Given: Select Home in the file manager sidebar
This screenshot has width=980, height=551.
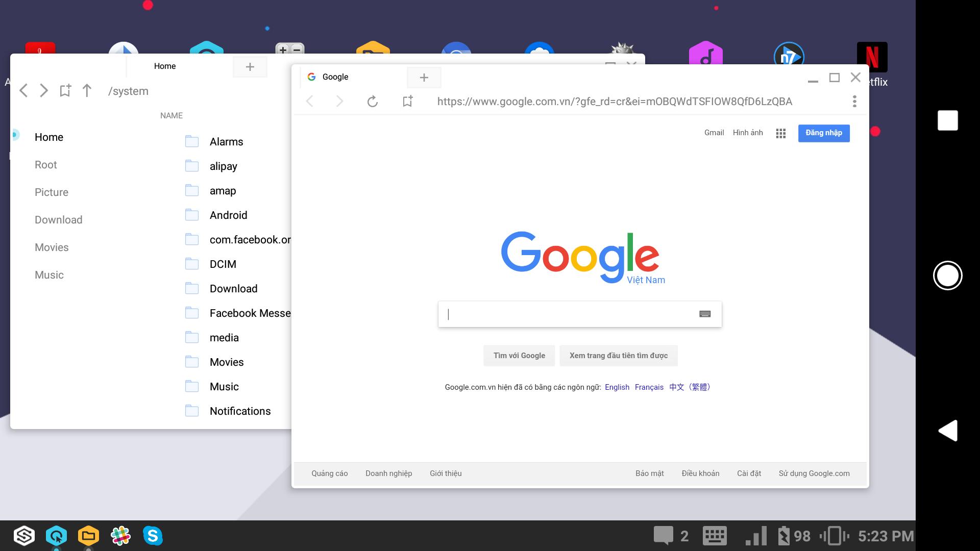Looking at the screenshot, I should tap(49, 137).
